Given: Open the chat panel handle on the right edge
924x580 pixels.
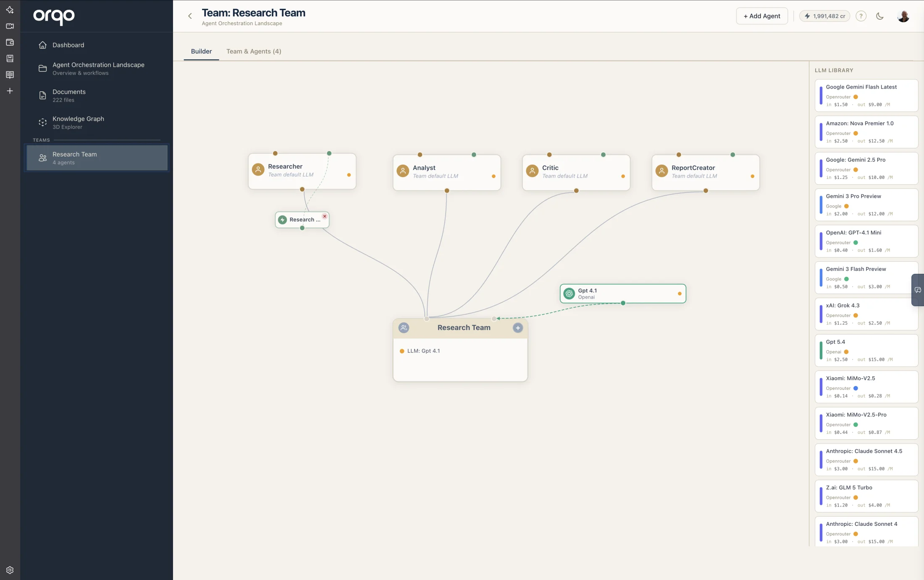Looking at the screenshot, I should (x=918, y=290).
